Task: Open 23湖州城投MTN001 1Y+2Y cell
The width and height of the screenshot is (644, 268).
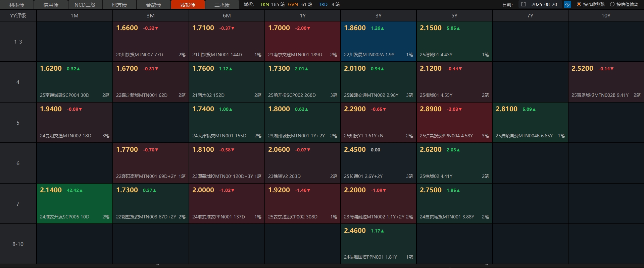Action: pos(303,123)
